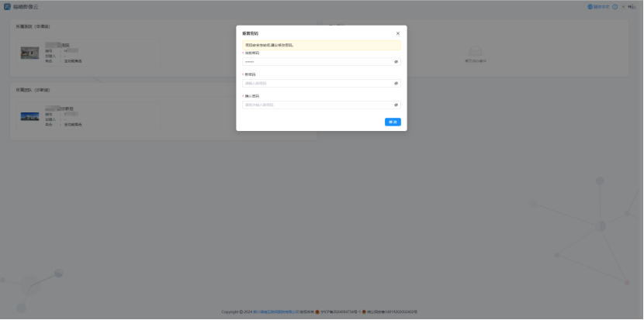Image resolution: width=644 pixels, height=320 pixels.
Task: Click the app logo icon in header
Action: pos(7,6)
